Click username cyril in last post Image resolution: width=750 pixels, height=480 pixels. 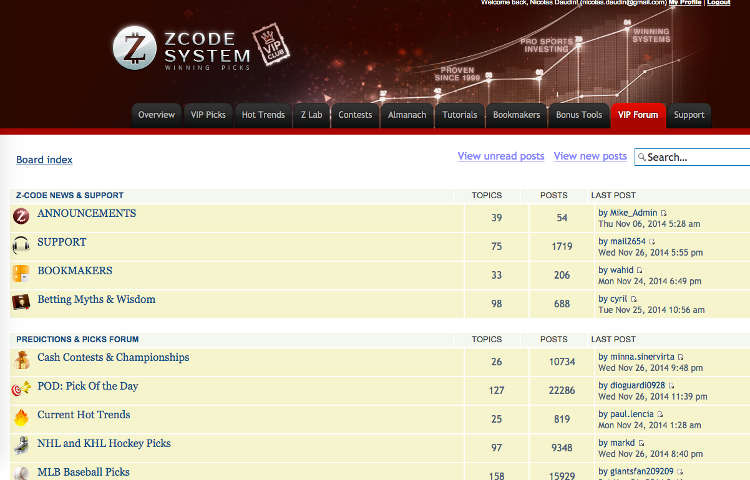pos(618,299)
